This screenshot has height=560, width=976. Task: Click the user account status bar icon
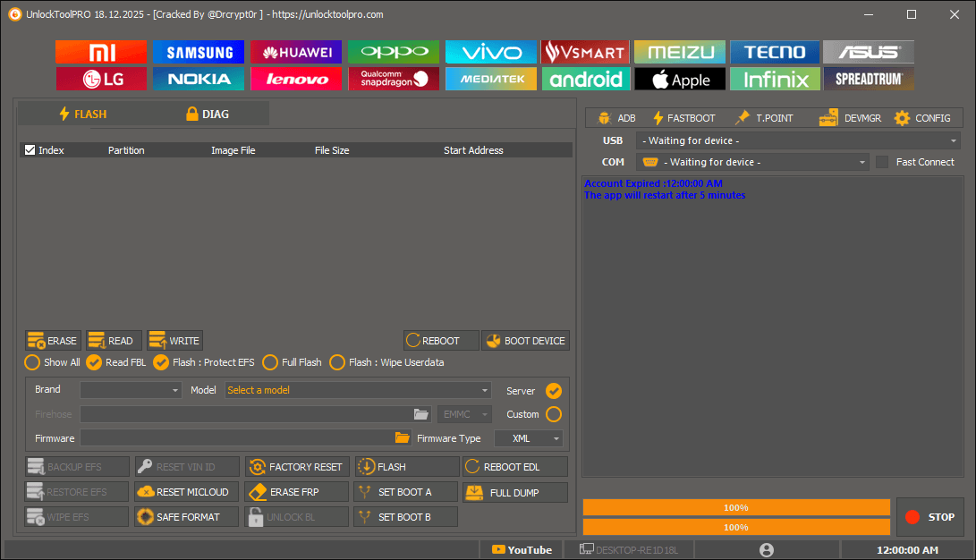[767, 550]
